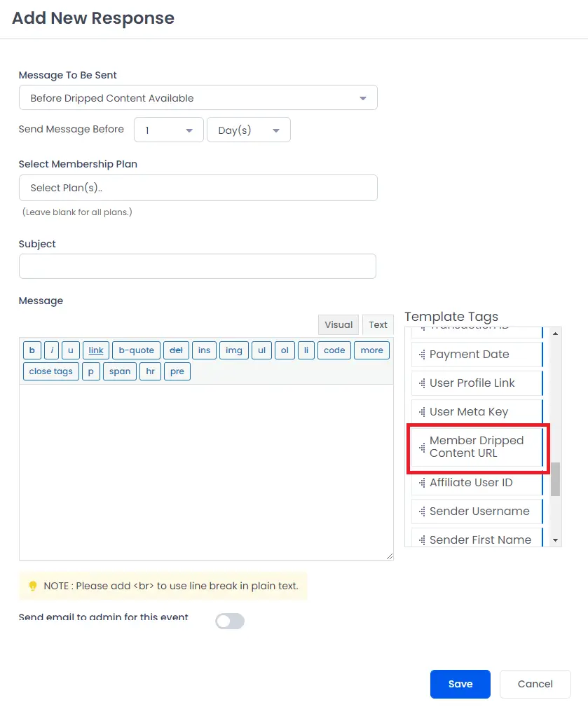Click the italic (i) formatting button
Screen dimensions: 588x714
click(52, 350)
